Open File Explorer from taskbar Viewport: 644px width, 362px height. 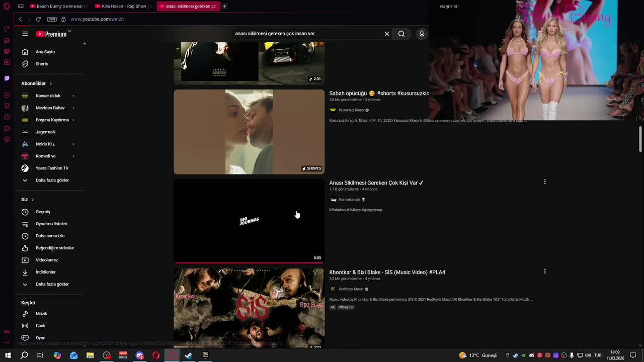[x=90, y=355]
